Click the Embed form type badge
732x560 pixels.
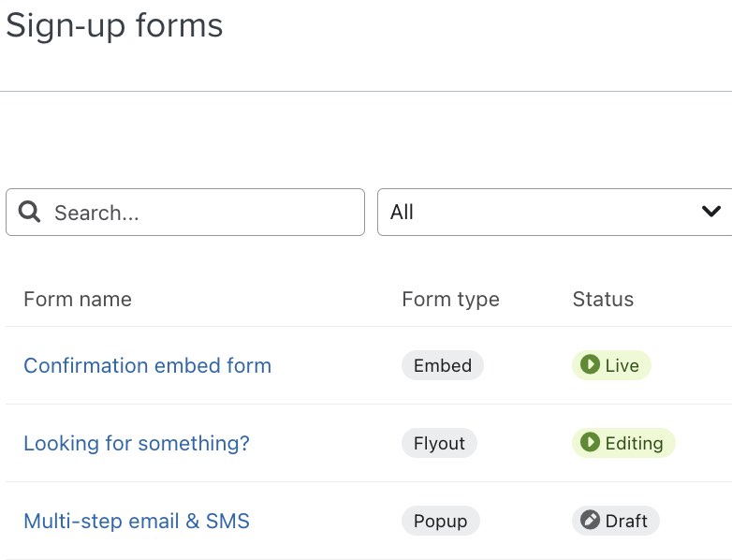(443, 365)
